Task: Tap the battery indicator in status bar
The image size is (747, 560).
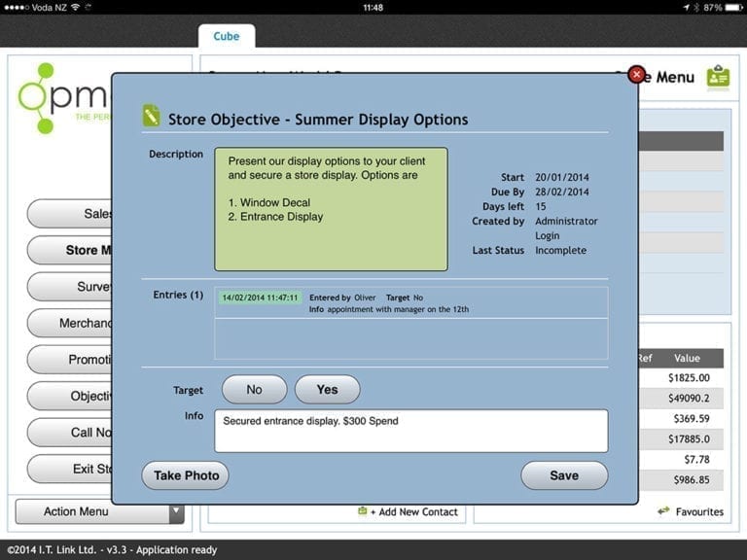Action: pyautogui.click(x=733, y=7)
